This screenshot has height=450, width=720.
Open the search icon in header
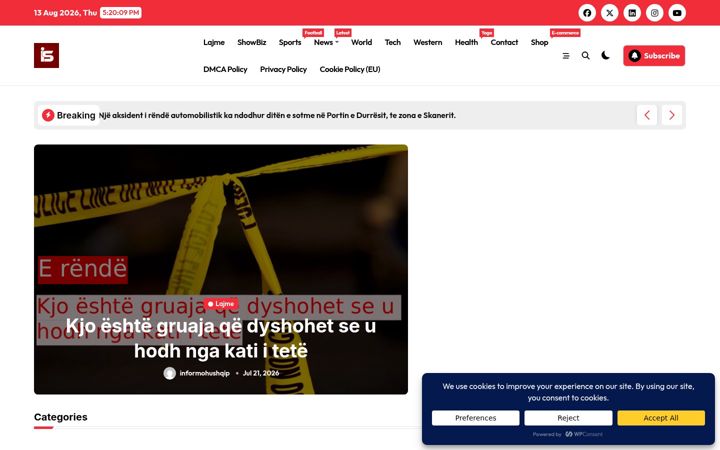pos(585,56)
